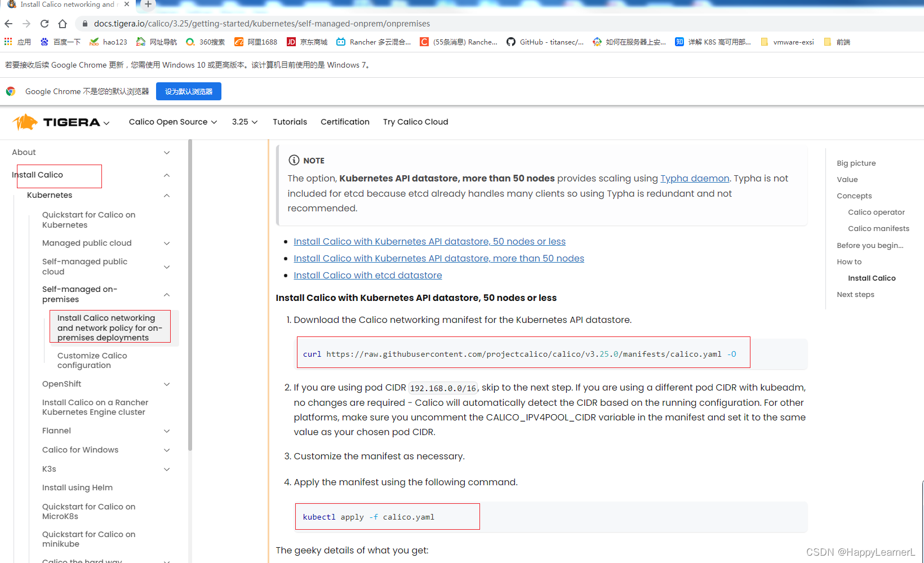
Task: Collapse the Kubernetes sidebar section
Action: (x=167, y=196)
